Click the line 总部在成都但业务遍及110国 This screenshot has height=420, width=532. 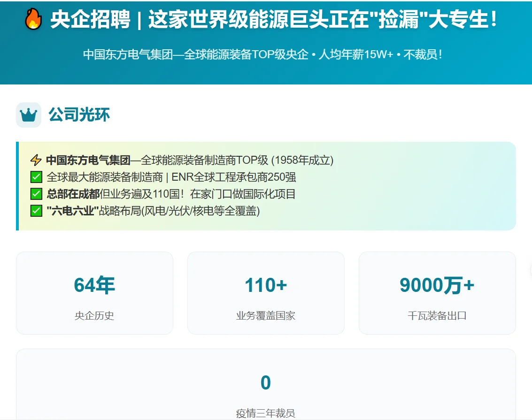171,194
